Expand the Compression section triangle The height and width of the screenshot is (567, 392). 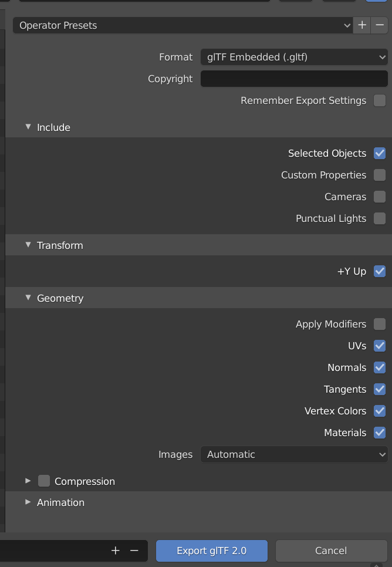coord(28,481)
